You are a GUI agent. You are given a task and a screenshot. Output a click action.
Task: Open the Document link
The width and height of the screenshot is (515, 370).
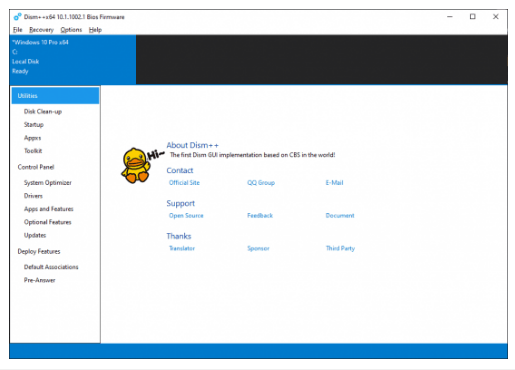pos(340,216)
